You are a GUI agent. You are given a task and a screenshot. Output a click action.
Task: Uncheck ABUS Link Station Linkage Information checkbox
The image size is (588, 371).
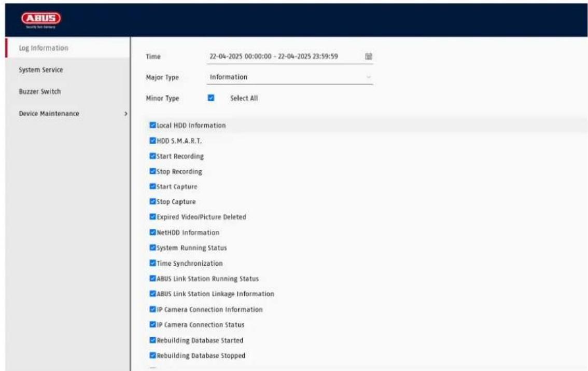click(x=152, y=293)
